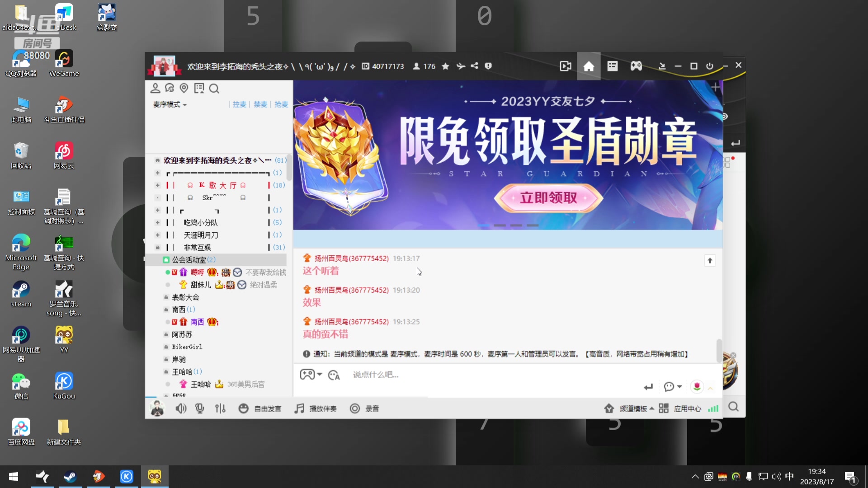Open the 频道模板 menu at bottom right

click(633, 408)
